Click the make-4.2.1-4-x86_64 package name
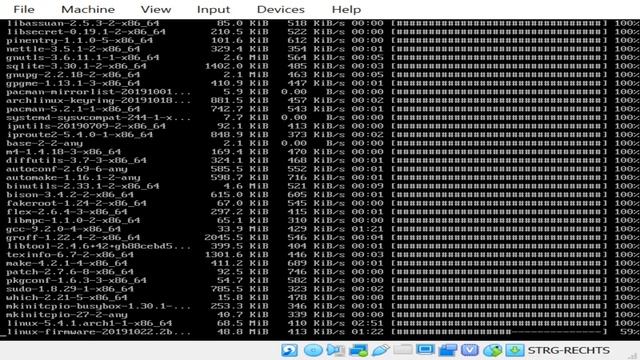Image resolution: width=640 pixels, height=360 pixels. (67, 263)
